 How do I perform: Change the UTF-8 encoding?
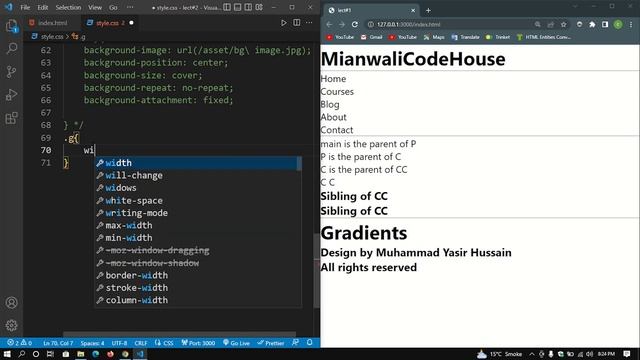pos(119,343)
